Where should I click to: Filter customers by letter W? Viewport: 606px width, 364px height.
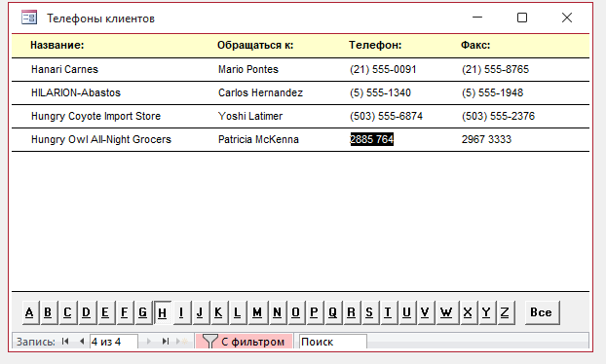coord(446,312)
